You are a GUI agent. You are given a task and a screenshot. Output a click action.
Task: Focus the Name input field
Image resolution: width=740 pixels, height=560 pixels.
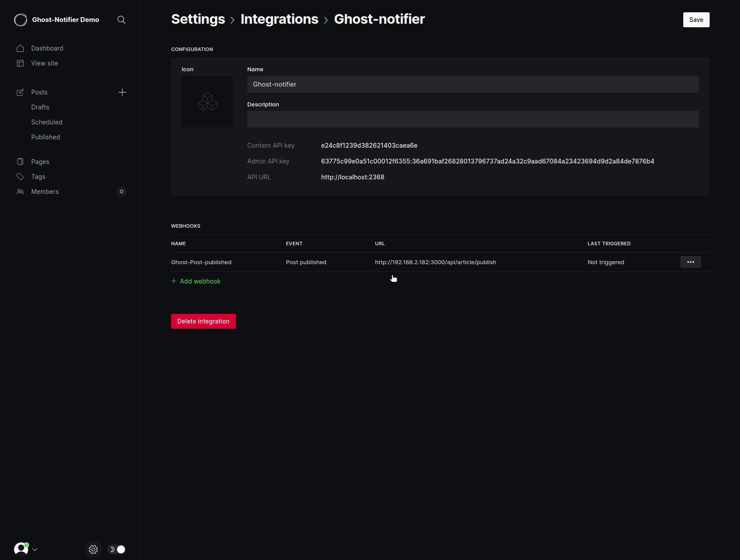[x=473, y=84]
